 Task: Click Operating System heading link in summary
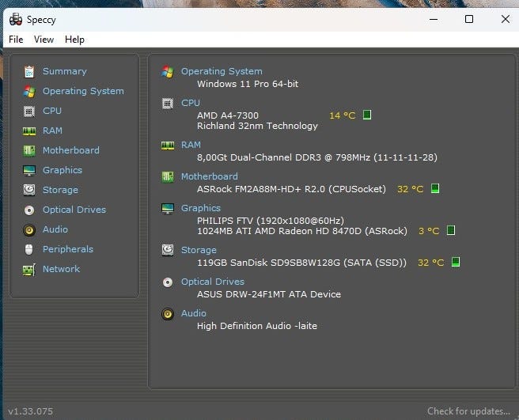pos(222,71)
